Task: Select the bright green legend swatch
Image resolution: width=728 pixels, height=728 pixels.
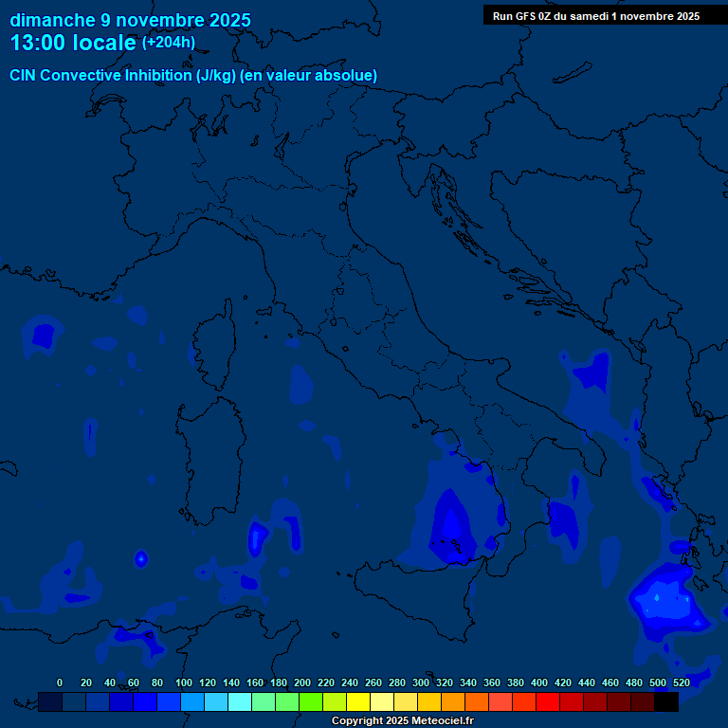Action: [311, 701]
